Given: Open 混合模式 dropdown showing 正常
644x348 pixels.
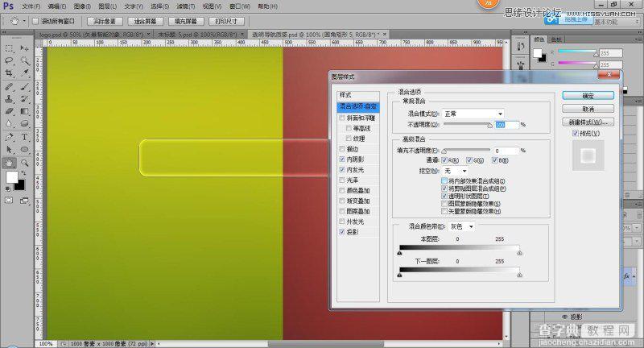Looking at the screenshot, I should (x=473, y=114).
